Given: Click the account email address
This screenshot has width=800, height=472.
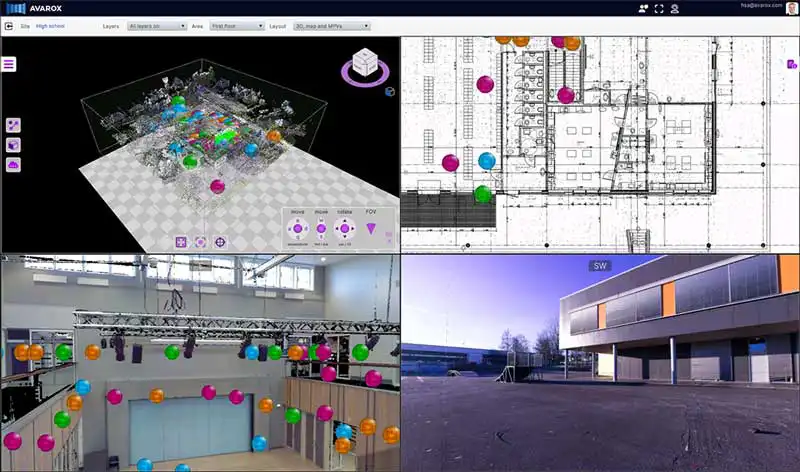Looking at the screenshot, I should [761, 5].
